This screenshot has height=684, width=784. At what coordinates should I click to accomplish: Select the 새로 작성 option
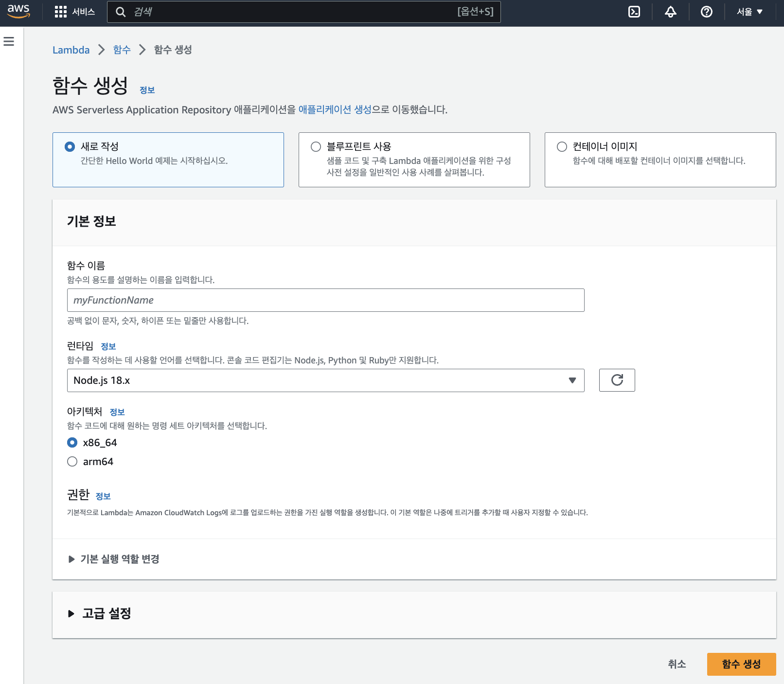coord(168,160)
